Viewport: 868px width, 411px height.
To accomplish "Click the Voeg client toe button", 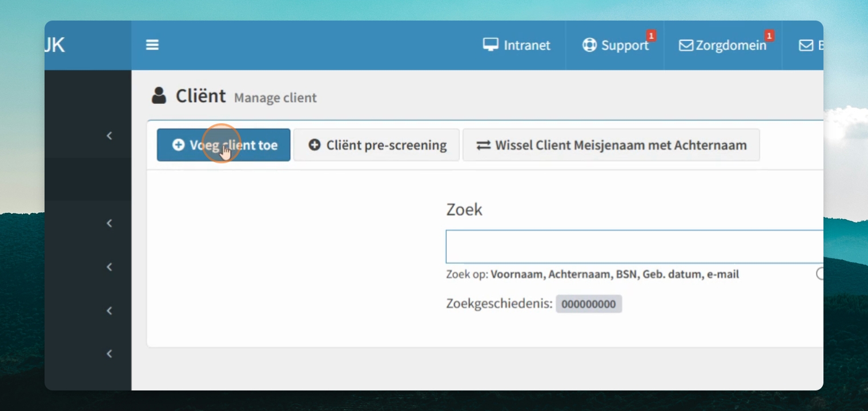I will 224,145.
